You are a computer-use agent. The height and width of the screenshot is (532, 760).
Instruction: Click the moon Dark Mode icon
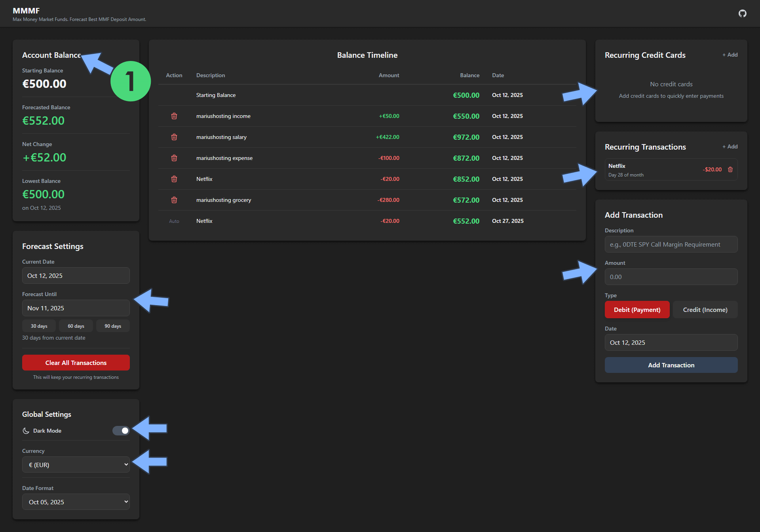click(x=26, y=431)
